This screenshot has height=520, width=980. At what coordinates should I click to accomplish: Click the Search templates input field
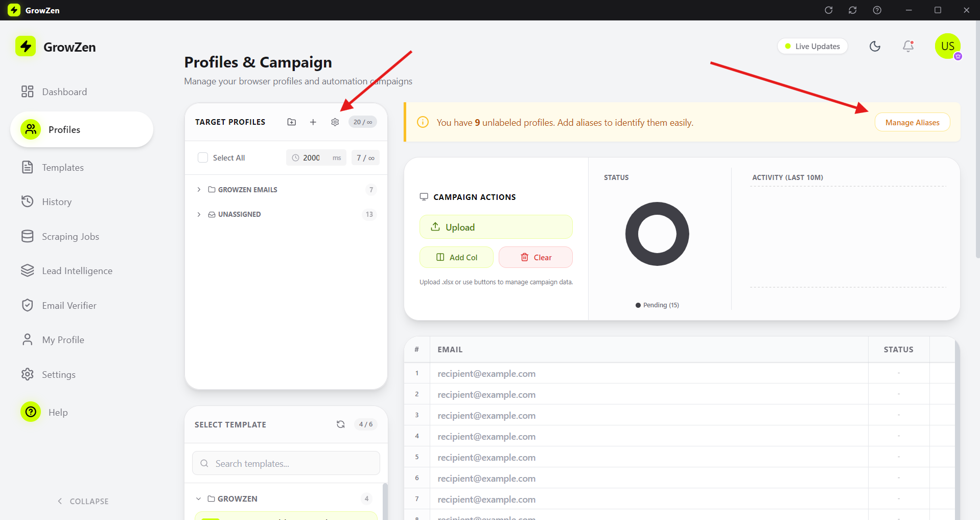tap(286, 463)
